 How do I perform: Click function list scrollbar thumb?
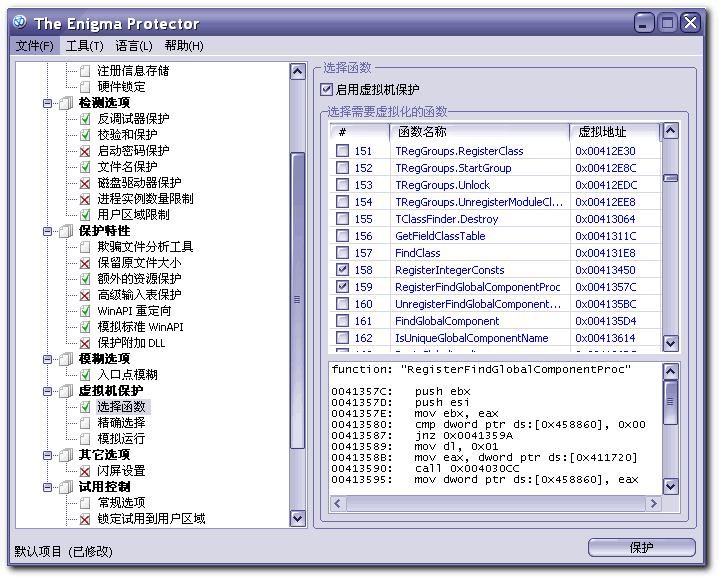670,178
